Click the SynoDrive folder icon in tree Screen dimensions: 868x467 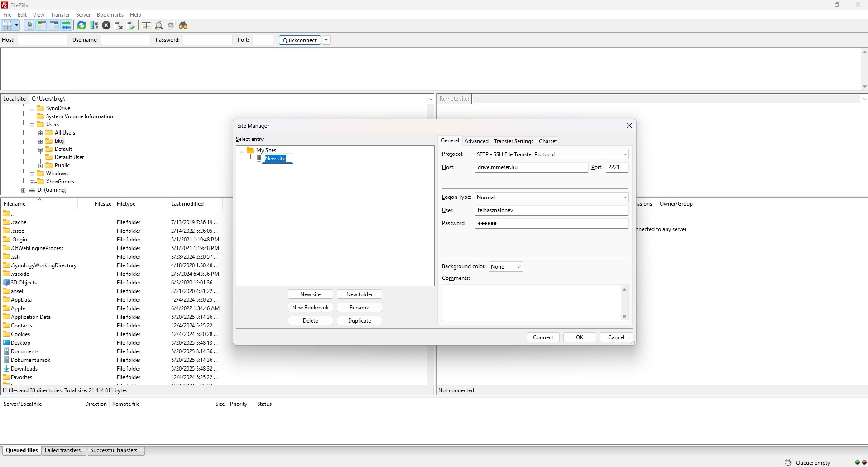[40, 108]
